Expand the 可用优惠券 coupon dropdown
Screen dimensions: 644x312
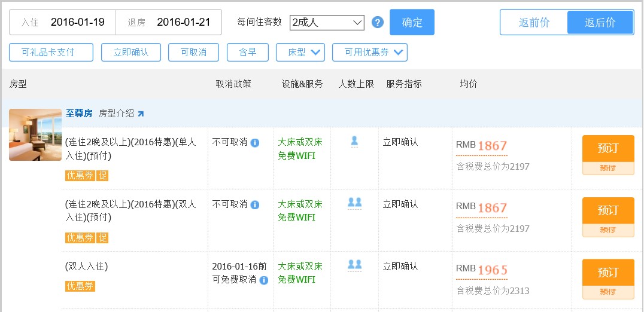[x=369, y=53]
